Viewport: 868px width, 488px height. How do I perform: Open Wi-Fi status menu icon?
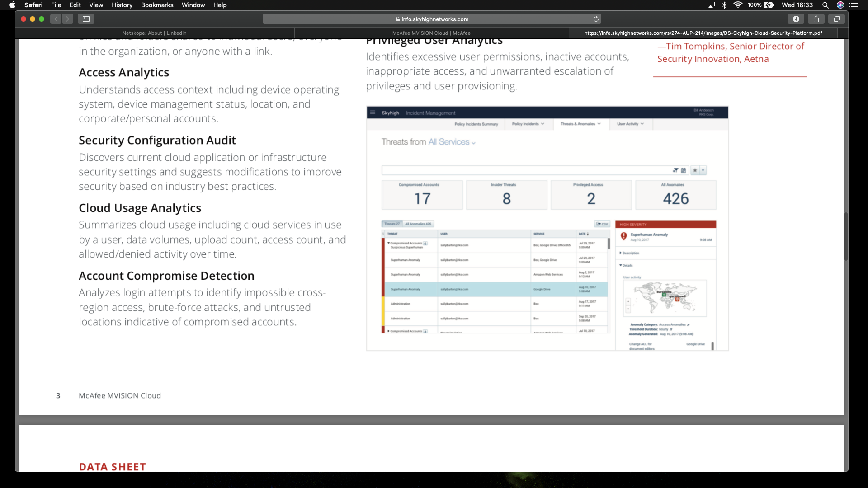(x=738, y=5)
